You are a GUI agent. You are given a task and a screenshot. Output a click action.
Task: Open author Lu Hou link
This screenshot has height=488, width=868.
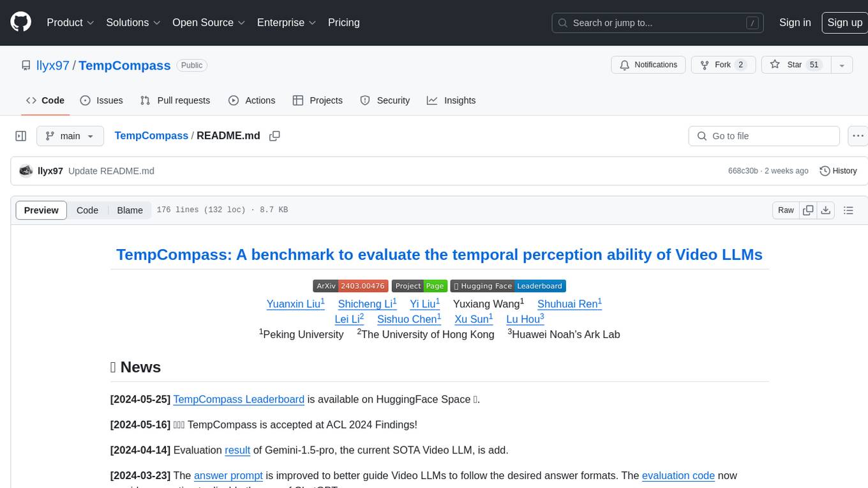click(x=525, y=319)
